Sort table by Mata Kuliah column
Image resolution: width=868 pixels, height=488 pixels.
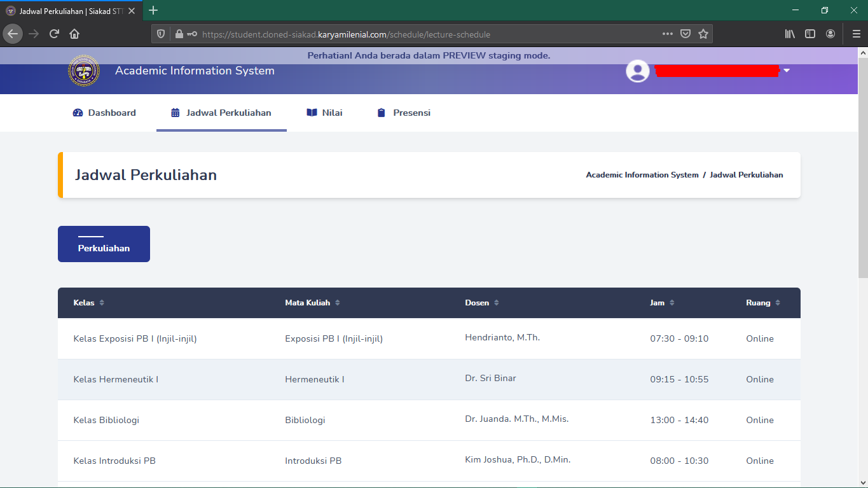(313, 303)
